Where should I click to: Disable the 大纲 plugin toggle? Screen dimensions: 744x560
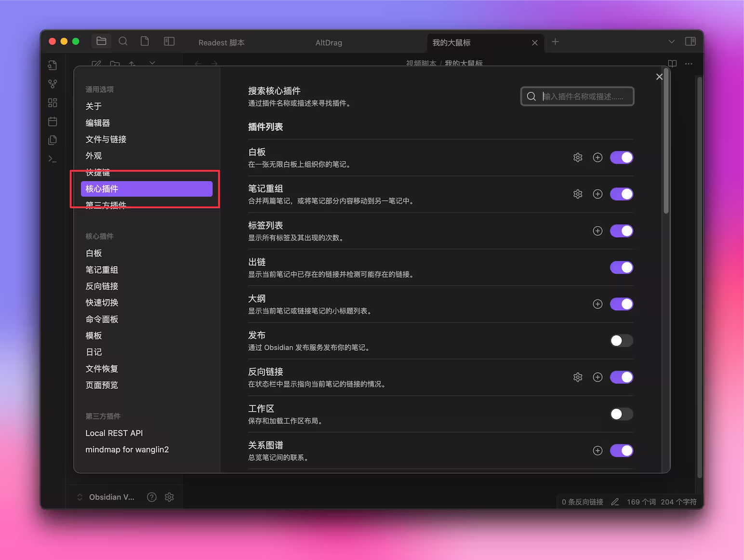click(622, 304)
